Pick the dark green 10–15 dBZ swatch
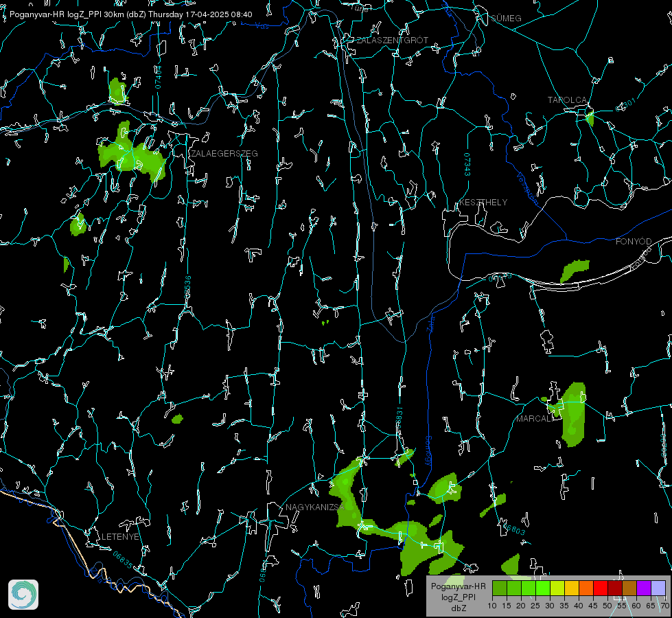The image size is (672, 618). 500,588
